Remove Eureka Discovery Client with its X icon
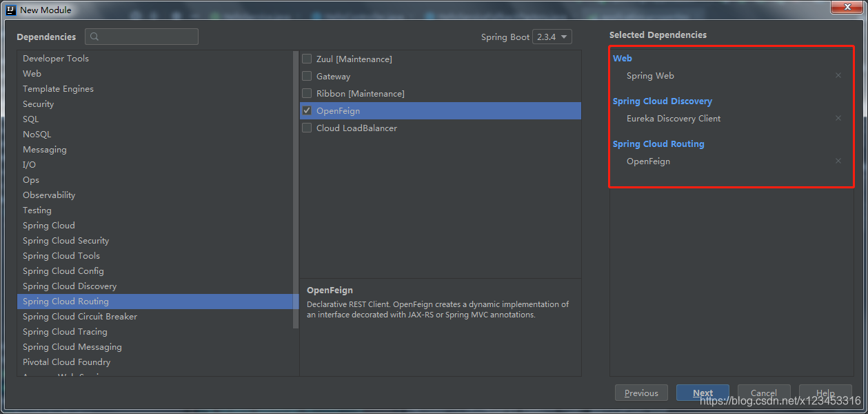The image size is (868, 414). pos(838,119)
